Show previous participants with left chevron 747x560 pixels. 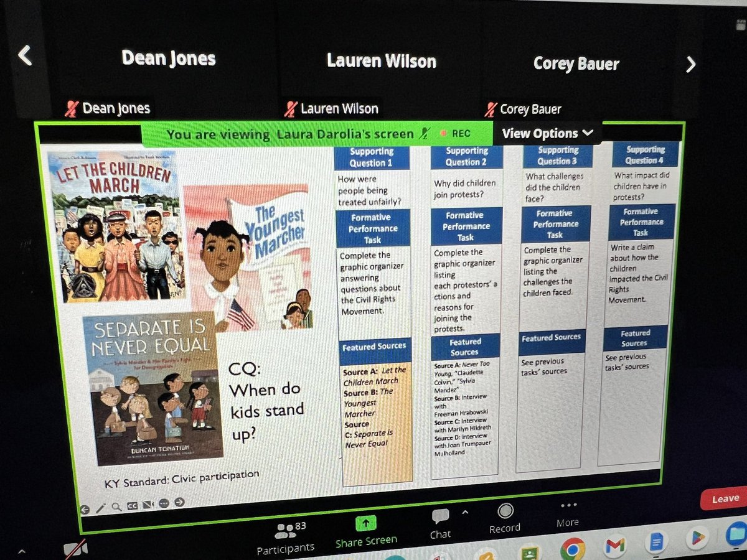click(x=24, y=55)
